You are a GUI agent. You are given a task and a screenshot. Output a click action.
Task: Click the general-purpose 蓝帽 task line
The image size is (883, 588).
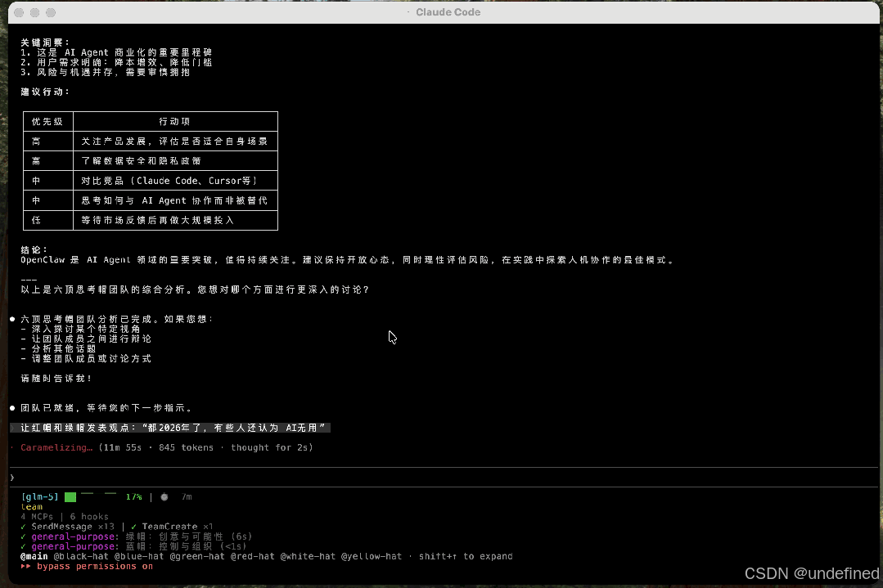(138, 546)
